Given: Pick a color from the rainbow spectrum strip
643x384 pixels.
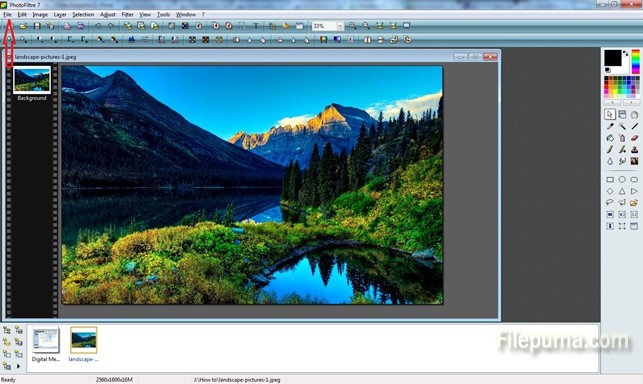Looking at the screenshot, I should pos(635,62).
